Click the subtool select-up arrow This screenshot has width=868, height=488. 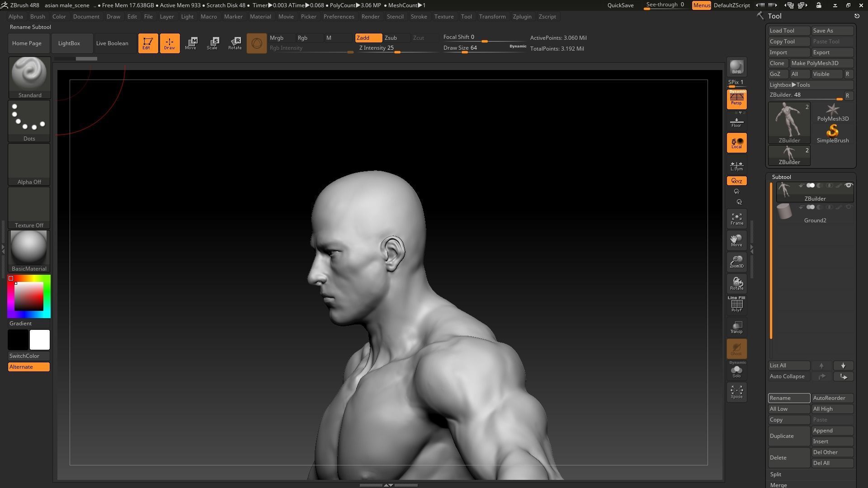point(821,366)
